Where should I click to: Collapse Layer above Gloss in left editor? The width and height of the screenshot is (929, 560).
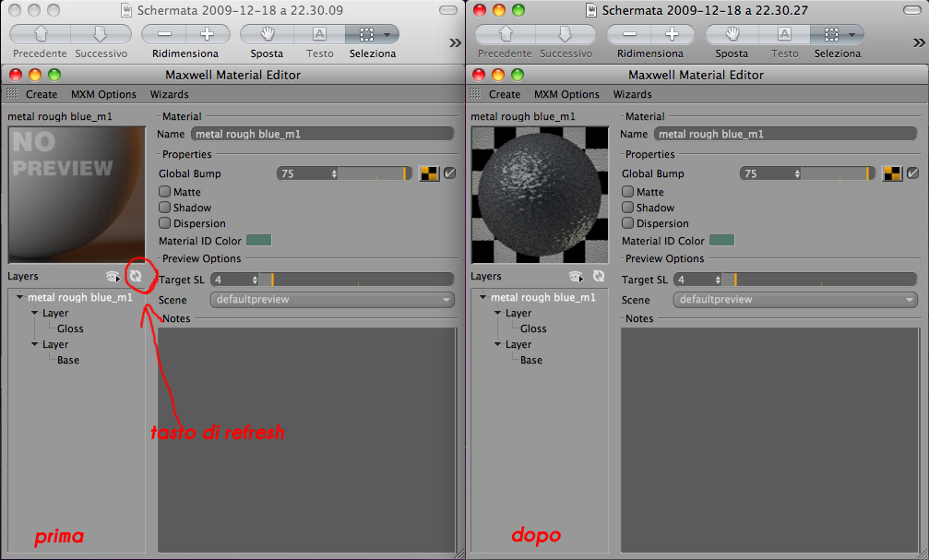click(x=34, y=313)
